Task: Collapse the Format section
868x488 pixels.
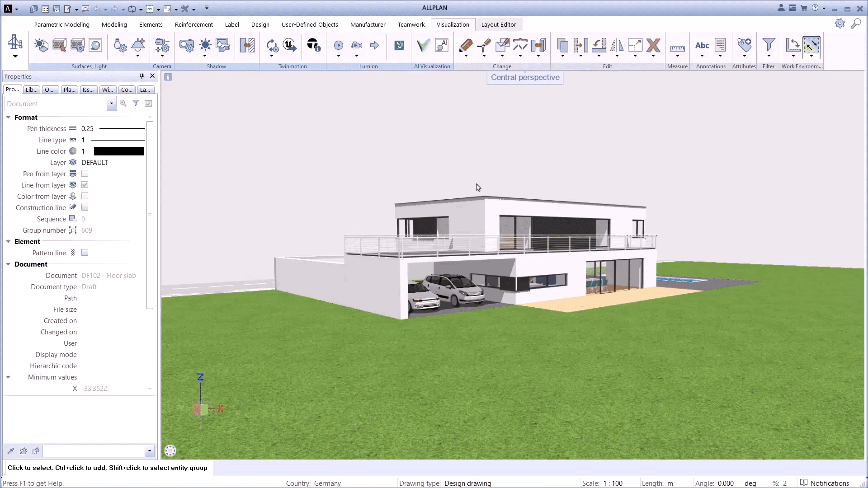Action: pos(8,117)
